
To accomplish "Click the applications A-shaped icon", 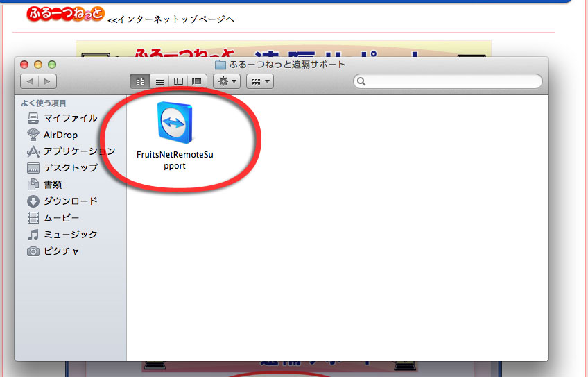I will [33, 151].
